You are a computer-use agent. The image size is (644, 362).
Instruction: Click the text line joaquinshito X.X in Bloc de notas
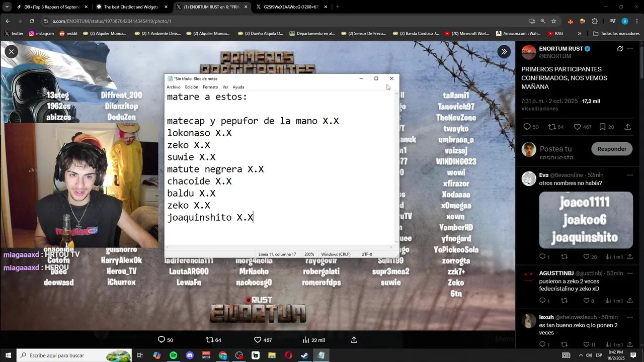(x=210, y=217)
